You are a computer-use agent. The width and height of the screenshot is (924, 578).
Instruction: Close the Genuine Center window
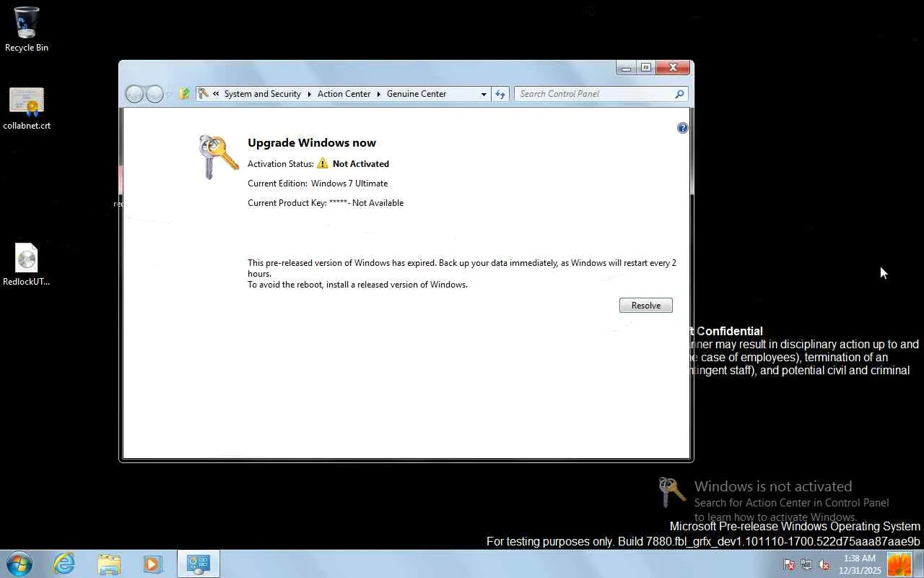(674, 68)
